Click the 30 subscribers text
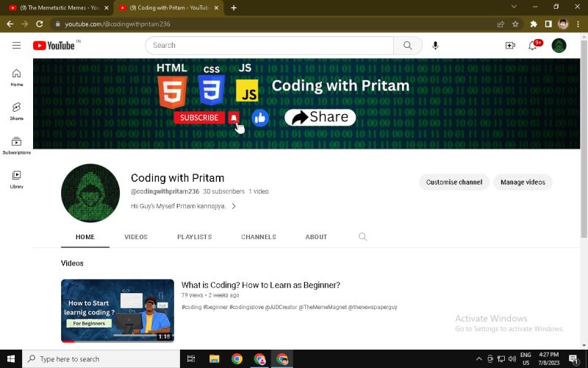 224,191
